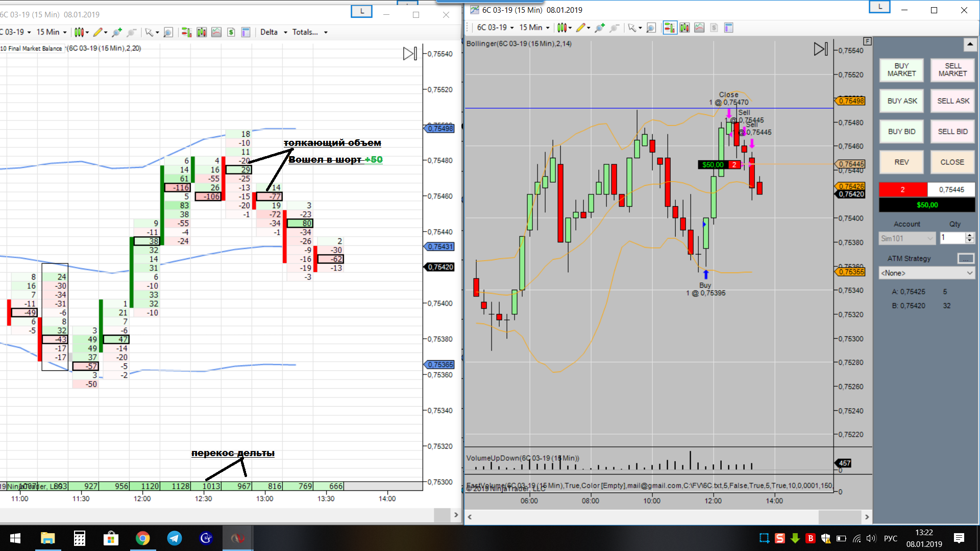980x551 pixels.
Task: Open 6C 03-19 instrument selector right chart
Action: click(495, 28)
